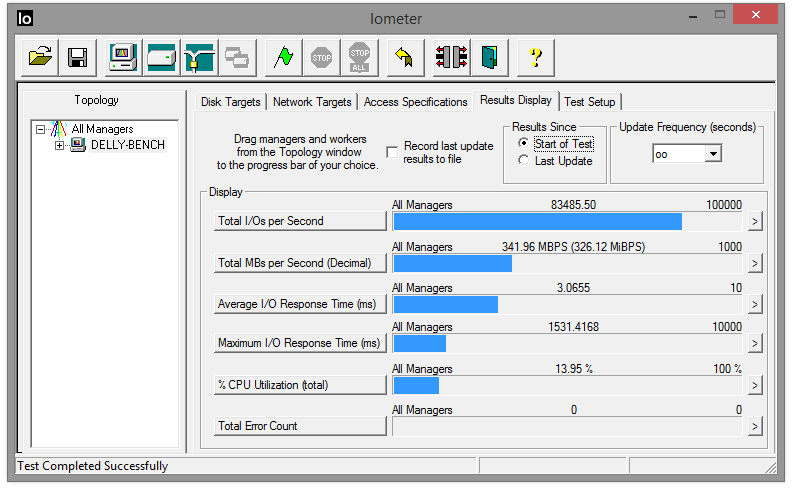Add a new network worker
792x491 pixels.
[x=199, y=58]
